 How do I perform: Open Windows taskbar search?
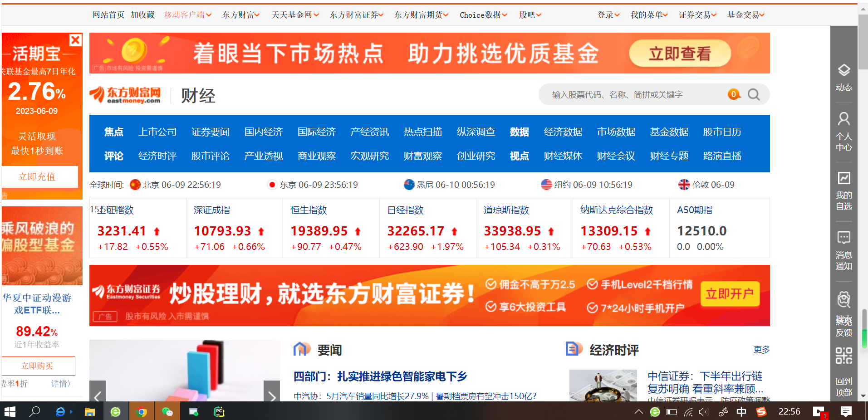(34, 411)
